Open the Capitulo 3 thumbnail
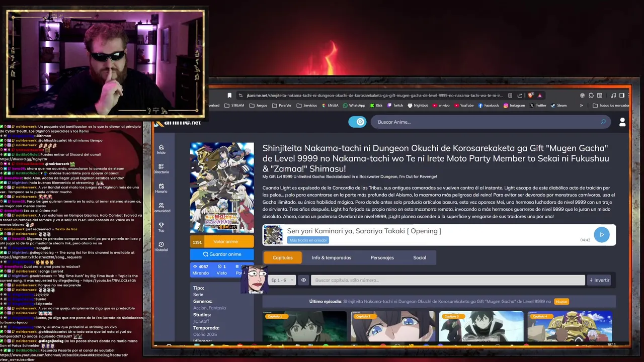The image size is (644, 362). pyautogui.click(x=481, y=327)
